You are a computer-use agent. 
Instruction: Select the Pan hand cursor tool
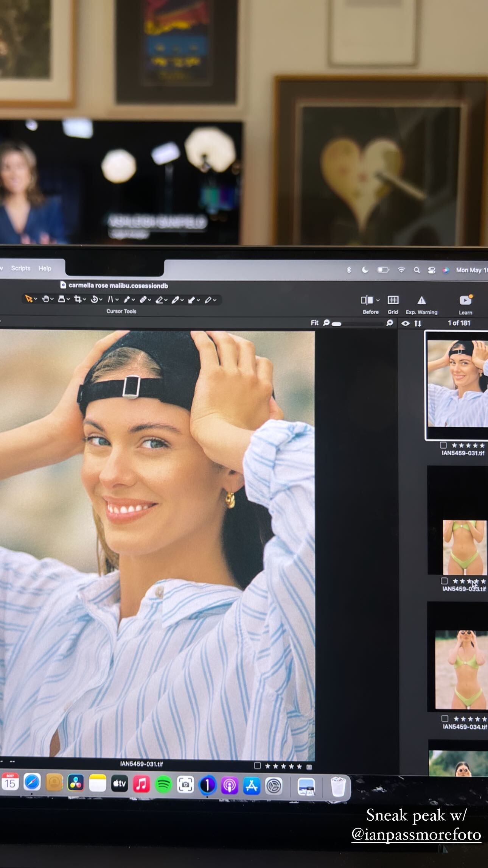pyautogui.click(x=45, y=299)
